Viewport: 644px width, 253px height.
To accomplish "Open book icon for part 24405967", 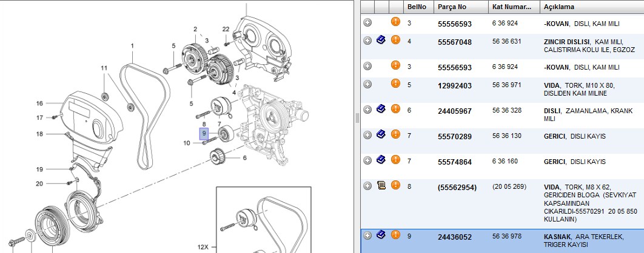I will pos(381,109).
